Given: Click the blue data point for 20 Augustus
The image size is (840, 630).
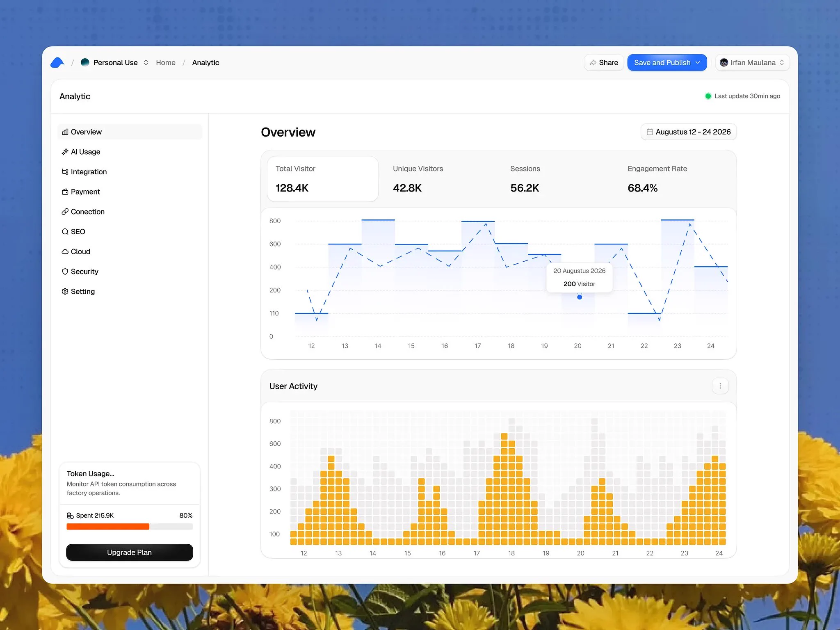Looking at the screenshot, I should click(580, 297).
